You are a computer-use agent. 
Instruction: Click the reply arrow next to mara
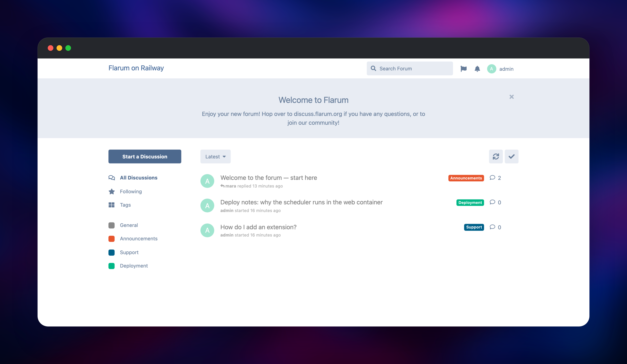point(222,186)
